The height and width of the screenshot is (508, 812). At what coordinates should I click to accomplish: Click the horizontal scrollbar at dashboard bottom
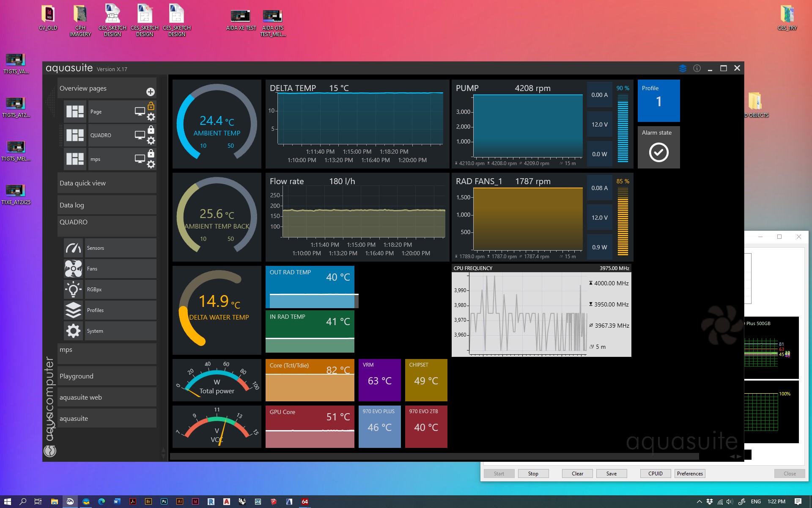point(434,456)
